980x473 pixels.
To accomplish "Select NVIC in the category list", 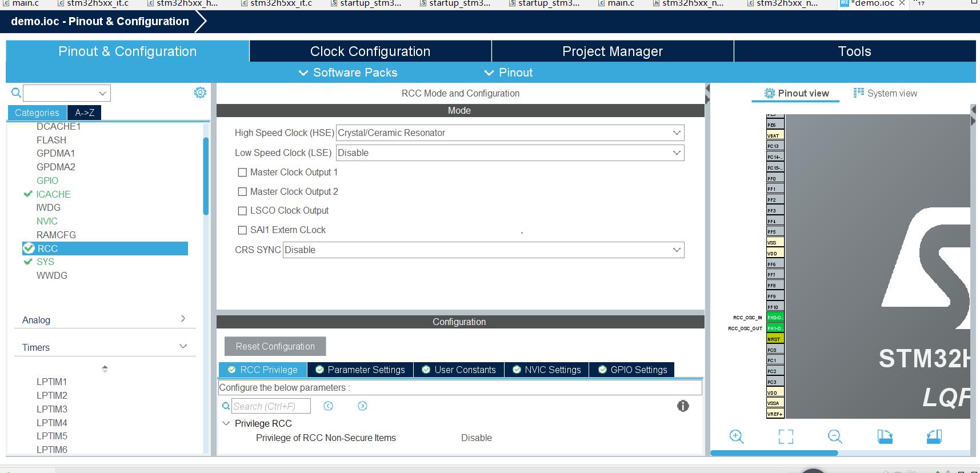I will click(x=47, y=221).
